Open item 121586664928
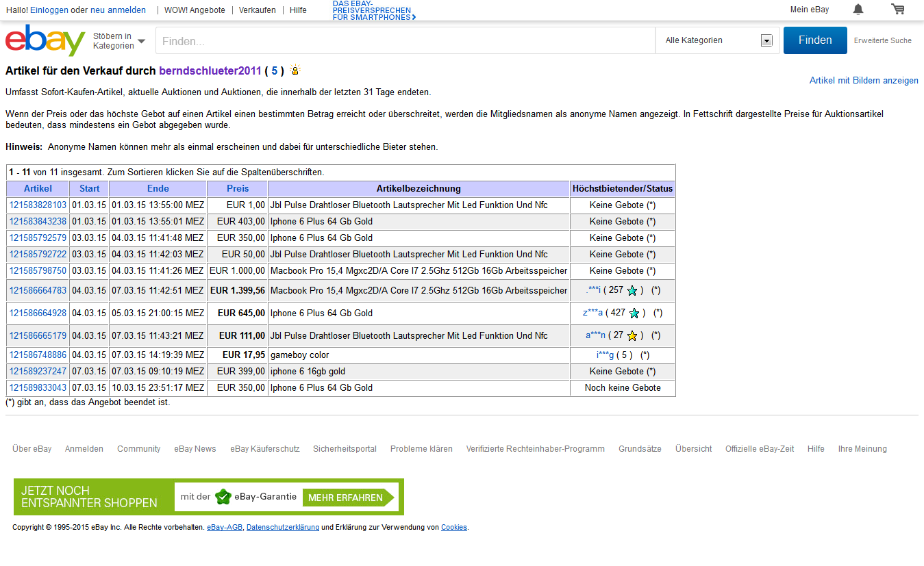This screenshot has width=924, height=566. coord(38,313)
